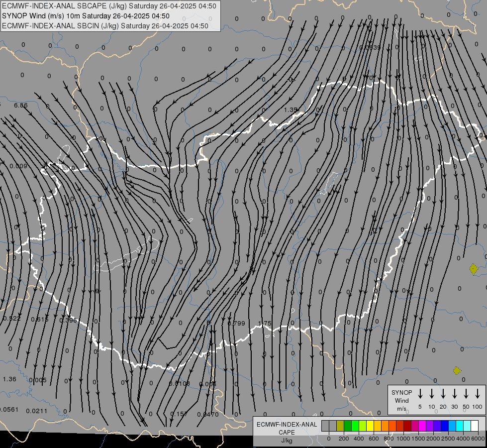Select the olive swatch in CAPE color scale
Image resolution: width=487 pixels, height=448 pixels.
[x=340, y=426]
